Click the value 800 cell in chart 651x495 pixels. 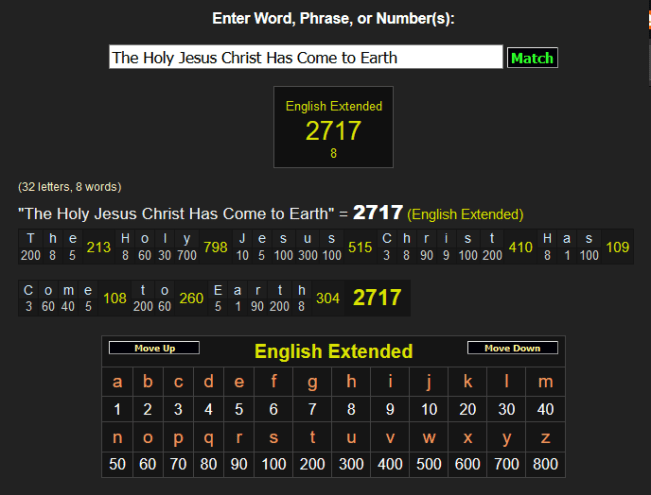544,465
